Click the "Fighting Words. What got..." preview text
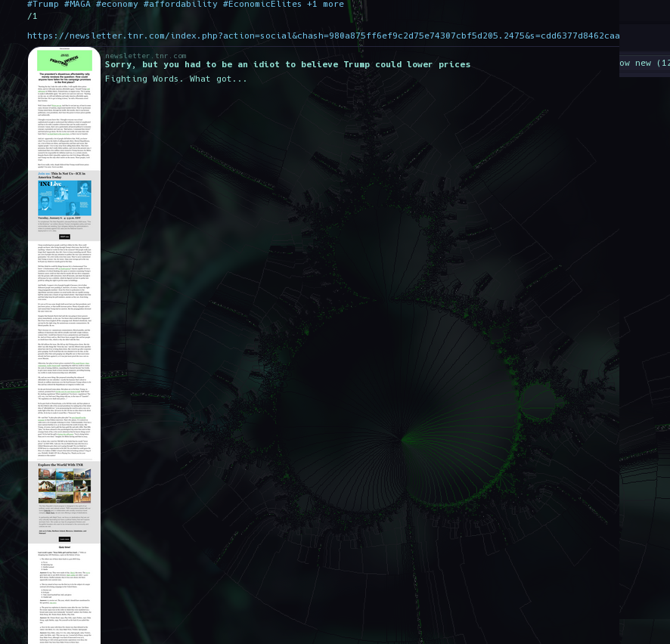This screenshot has width=670, height=644. [x=174, y=79]
